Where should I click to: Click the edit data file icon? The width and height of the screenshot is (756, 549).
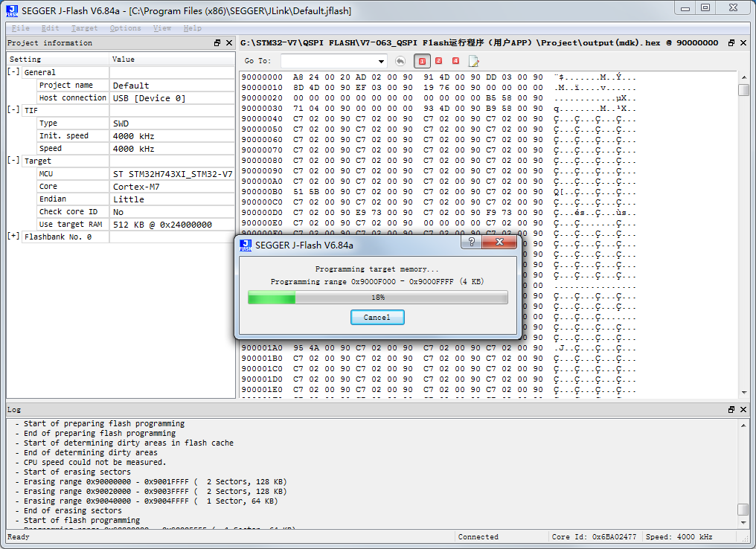click(473, 61)
